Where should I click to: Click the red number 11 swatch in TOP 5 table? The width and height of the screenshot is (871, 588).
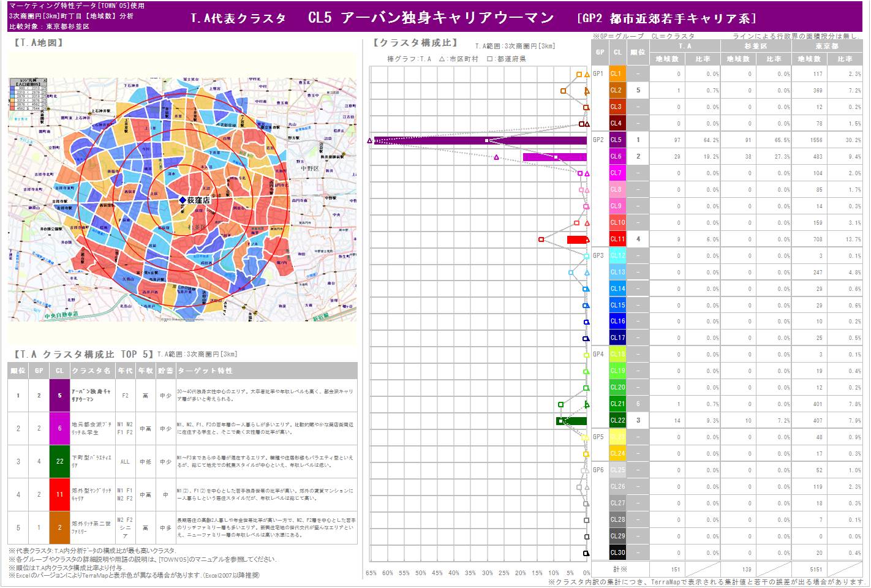point(59,494)
